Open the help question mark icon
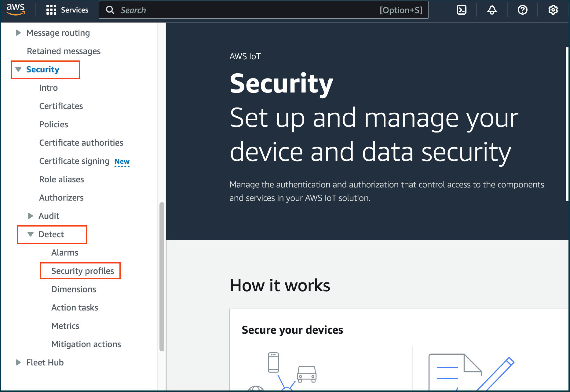Screen dimensions: 570x392 [x=522, y=10]
